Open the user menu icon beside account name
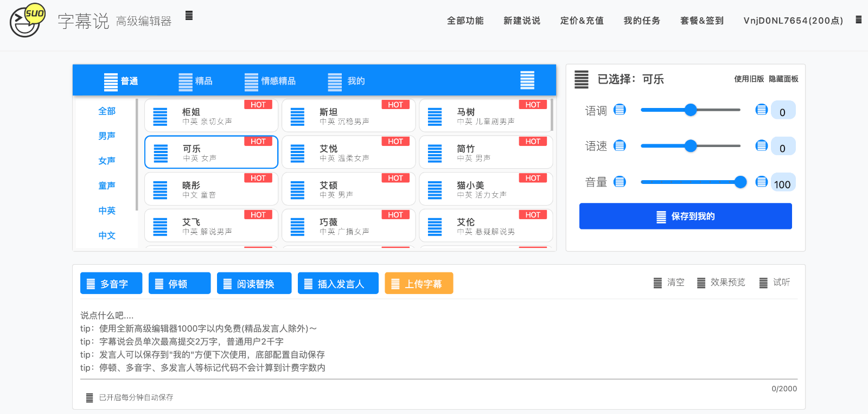 coord(858,20)
